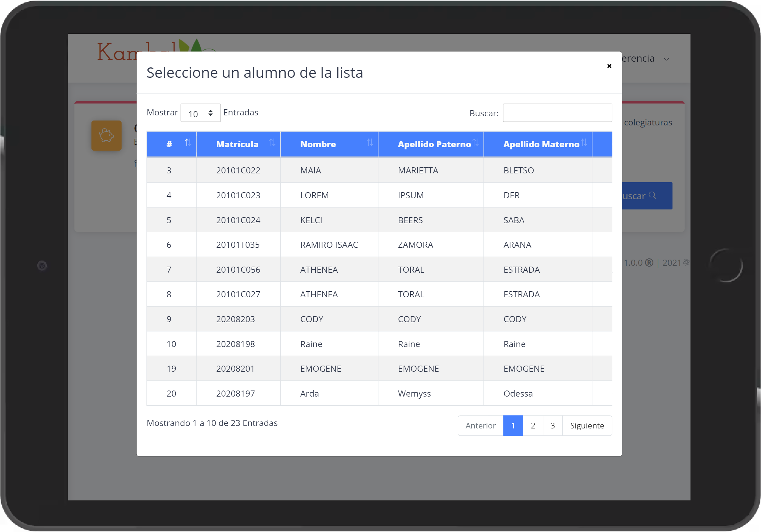This screenshot has width=761, height=532.
Task: Click the piggy bank icon in background page
Action: [106, 135]
